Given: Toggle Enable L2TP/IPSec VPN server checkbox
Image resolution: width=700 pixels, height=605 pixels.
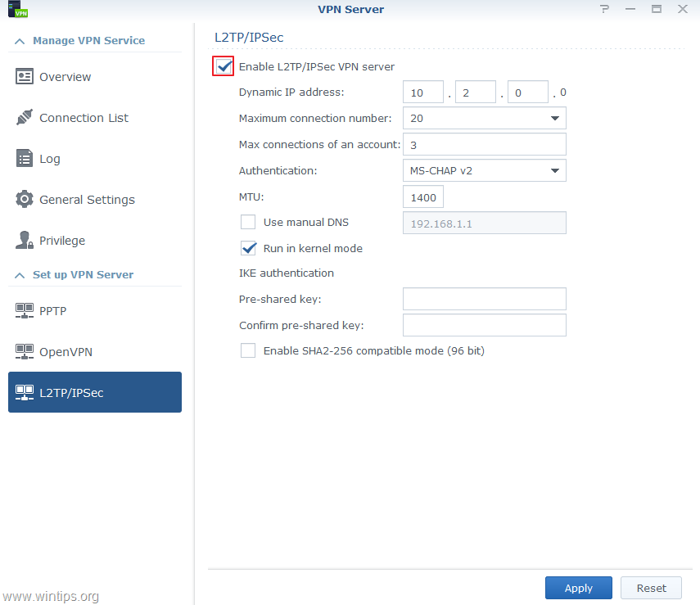Looking at the screenshot, I should click(x=224, y=66).
